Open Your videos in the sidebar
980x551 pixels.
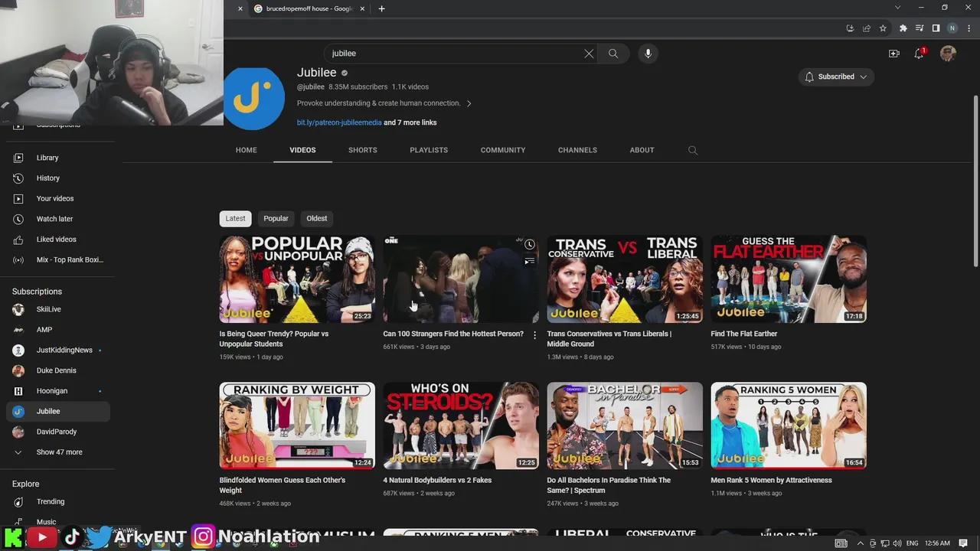pos(57,199)
